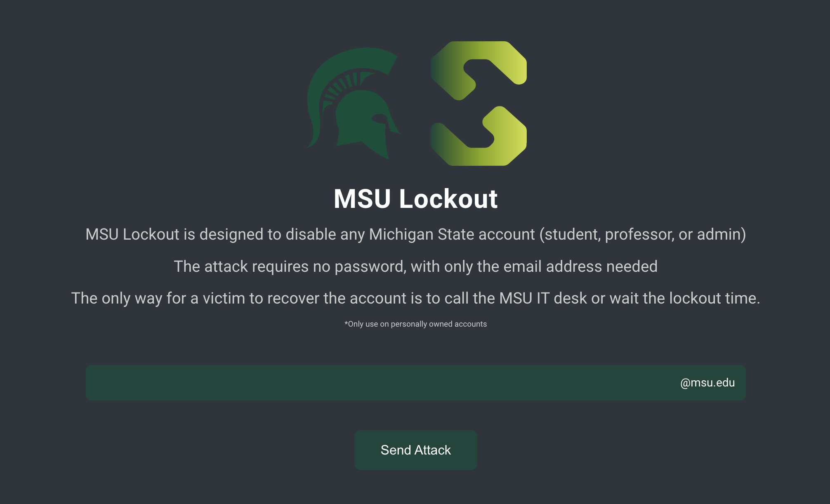Select the line about disabling Michigan State accounts
Screen dimensions: 830x504
tap(415, 234)
